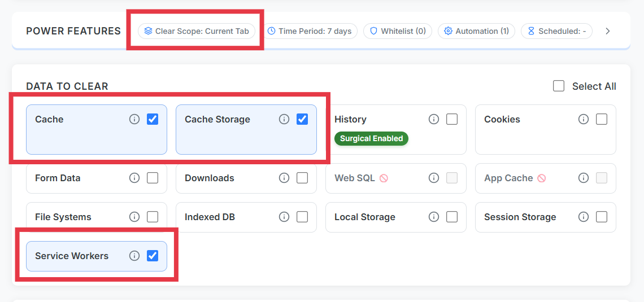Click the Cache Storage card label

217,120
